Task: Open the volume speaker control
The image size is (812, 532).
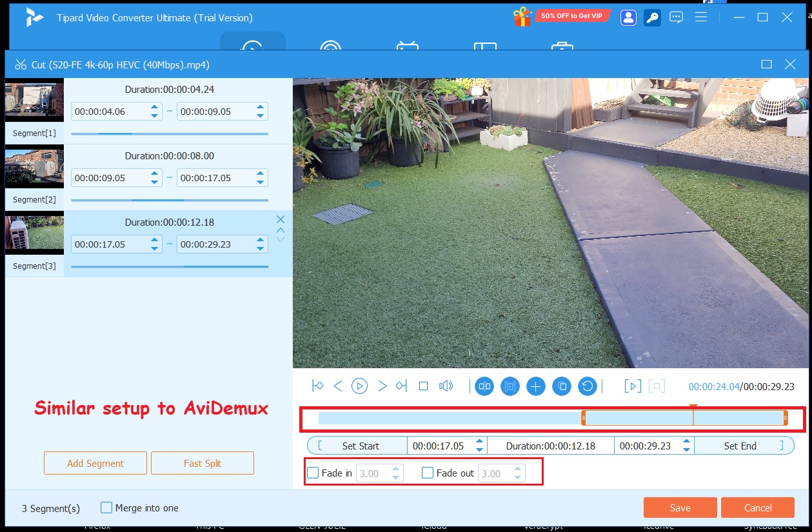Action: [x=445, y=386]
